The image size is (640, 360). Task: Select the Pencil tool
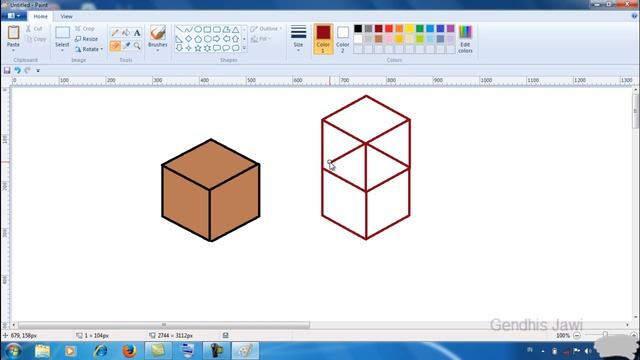(x=115, y=33)
